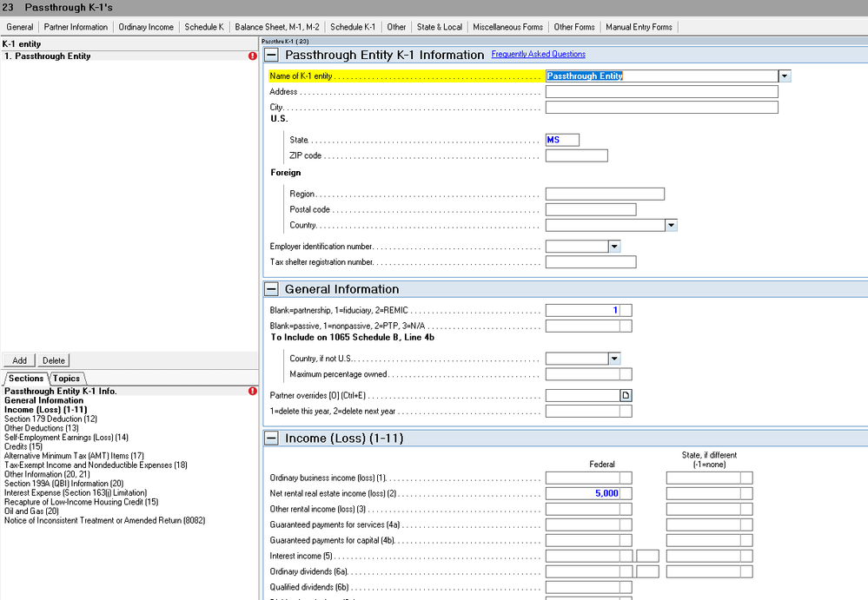Select Section 199A (QBI) Information section
Viewport: 868px width, 600px height.
pos(63,484)
